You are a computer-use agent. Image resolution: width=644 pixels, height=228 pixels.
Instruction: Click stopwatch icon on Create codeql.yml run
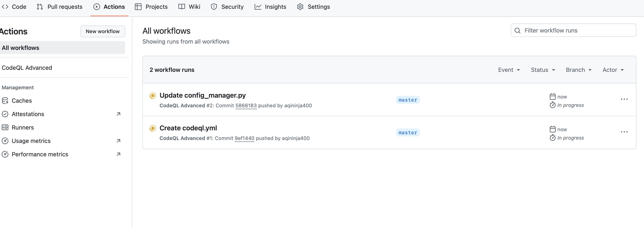(553, 138)
